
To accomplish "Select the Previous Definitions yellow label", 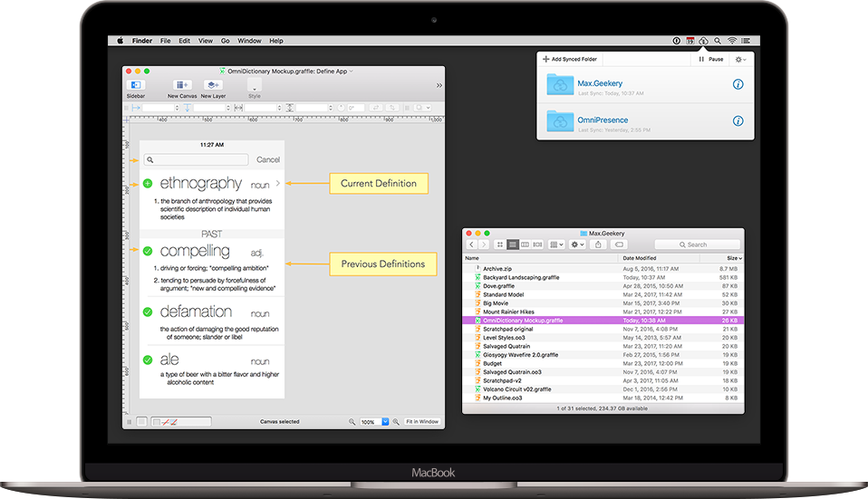I will click(383, 264).
